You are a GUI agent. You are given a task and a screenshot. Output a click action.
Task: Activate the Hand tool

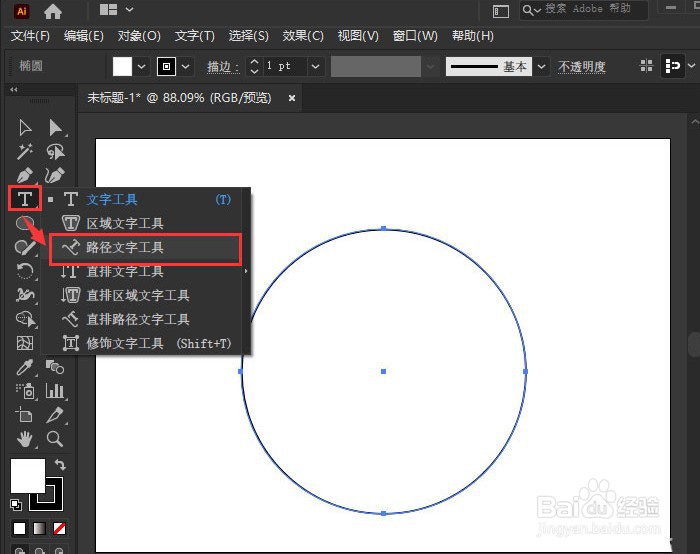[x=25, y=439]
